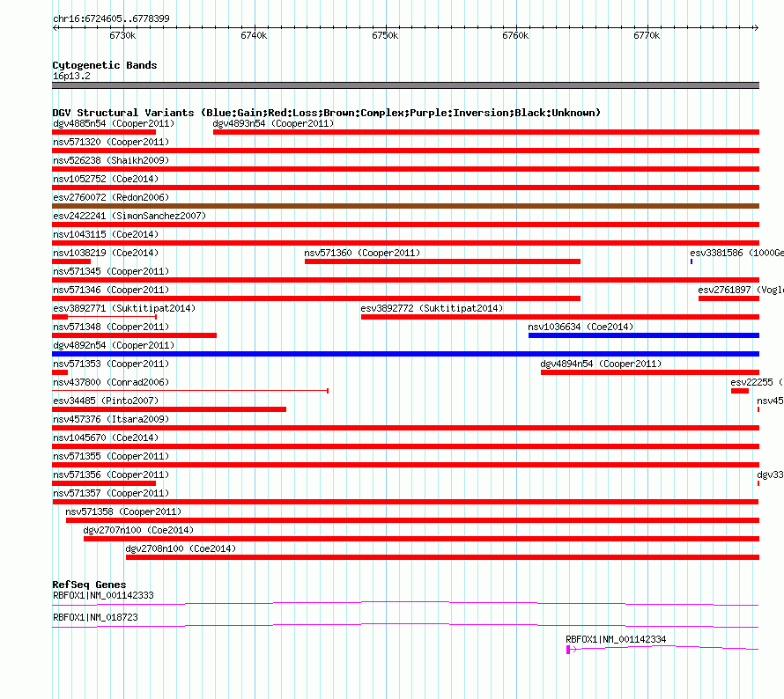Select RBFOX1|NM_001142334 gene label
784x699 pixels.
(616, 639)
